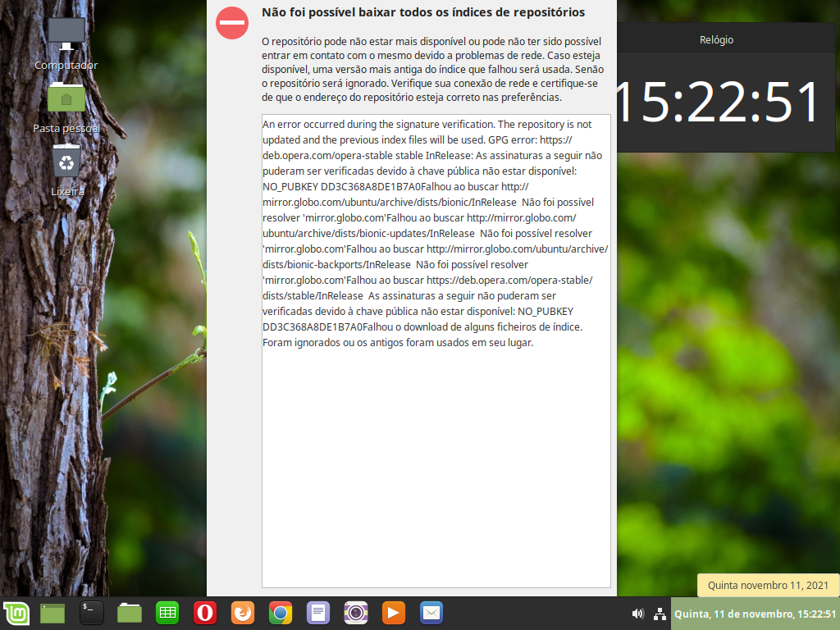
Task: Click the Relógio clock desklet time display
Action: click(717, 103)
